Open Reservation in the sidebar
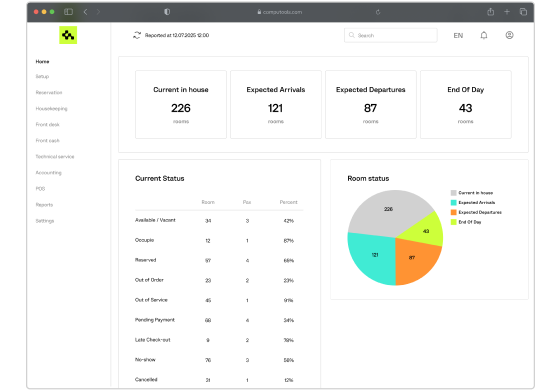This screenshot has height=391, width=560. point(49,92)
